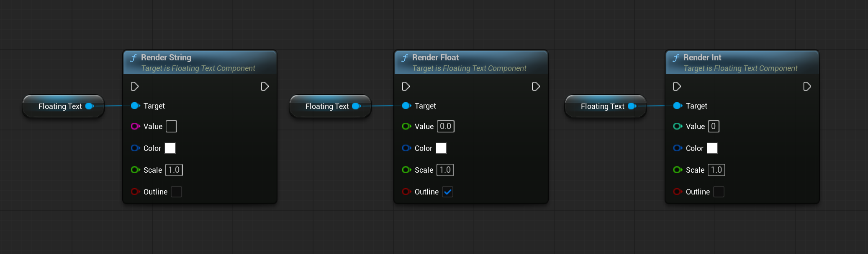Click the Outline pin on Render String
The image size is (868, 254).
pyautogui.click(x=135, y=192)
